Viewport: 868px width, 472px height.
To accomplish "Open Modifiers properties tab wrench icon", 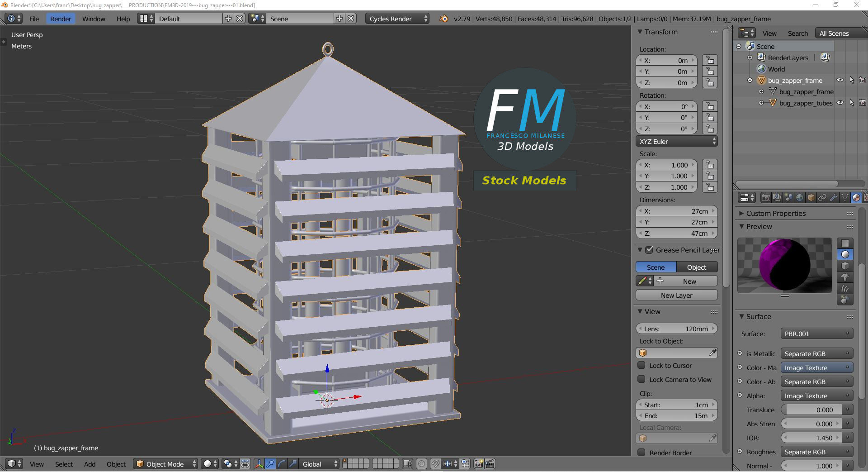I will (x=834, y=198).
